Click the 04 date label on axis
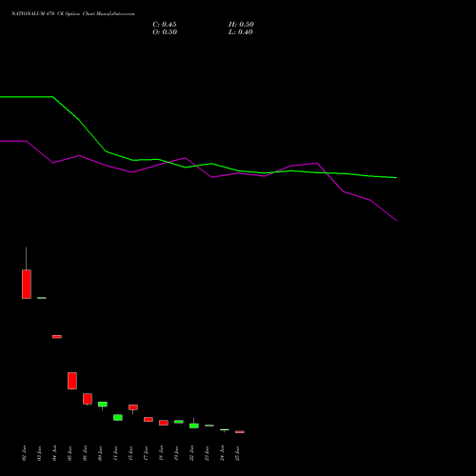476x476 pixels. [x=54, y=453]
